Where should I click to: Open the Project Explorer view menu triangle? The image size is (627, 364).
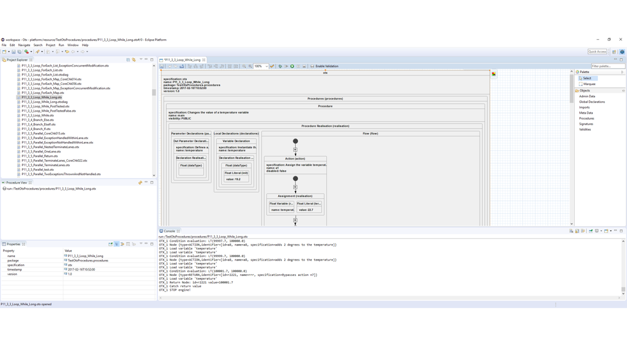(141, 60)
